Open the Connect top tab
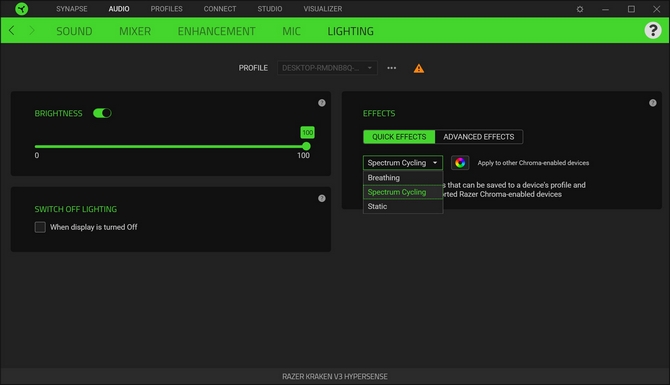 pyautogui.click(x=220, y=9)
